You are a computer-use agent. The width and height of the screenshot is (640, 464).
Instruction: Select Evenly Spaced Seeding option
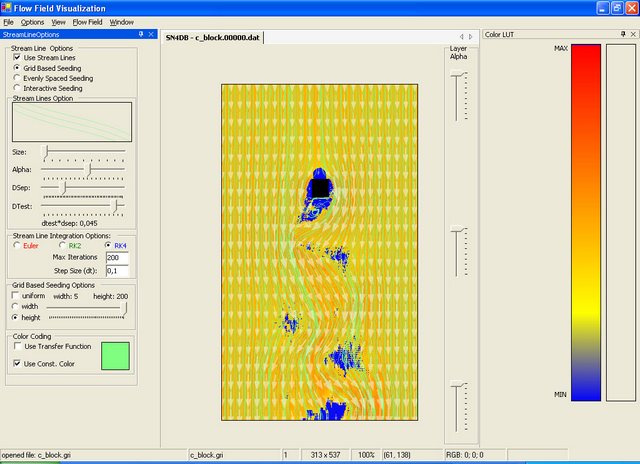click(x=16, y=78)
